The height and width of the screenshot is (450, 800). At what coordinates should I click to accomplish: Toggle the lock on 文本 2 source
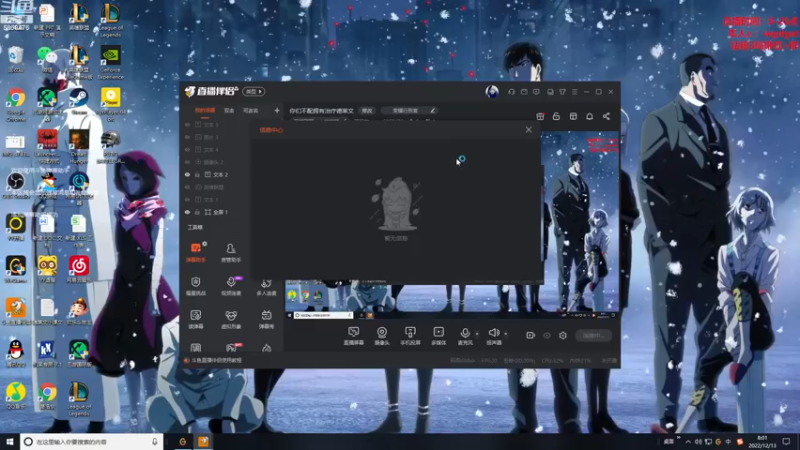click(x=197, y=174)
